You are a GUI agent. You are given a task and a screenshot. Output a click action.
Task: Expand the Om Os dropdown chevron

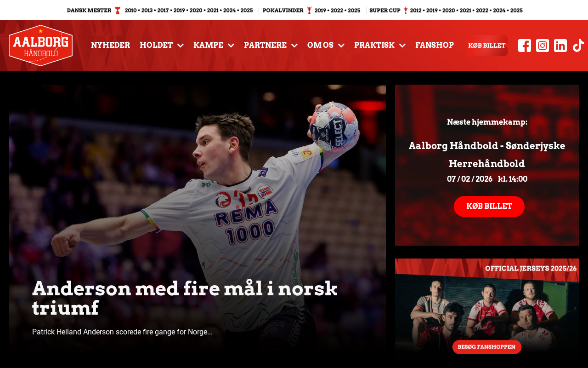coord(341,46)
